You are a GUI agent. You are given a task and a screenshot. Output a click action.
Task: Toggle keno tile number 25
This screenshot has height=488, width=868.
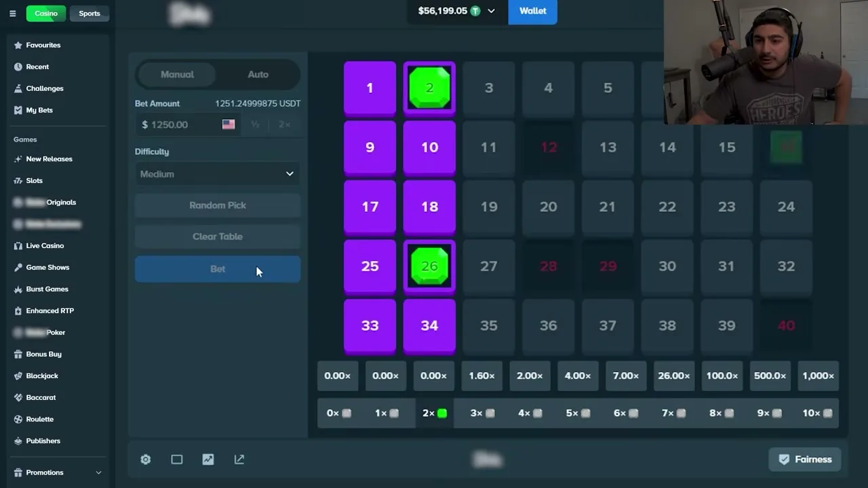click(x=370, y=266)
